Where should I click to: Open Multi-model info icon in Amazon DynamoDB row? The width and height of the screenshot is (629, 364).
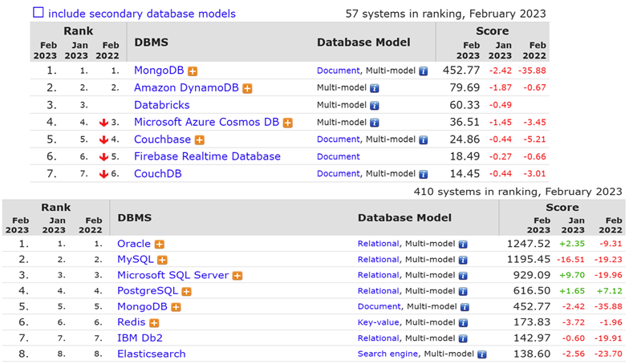click(x=374, y=88)
